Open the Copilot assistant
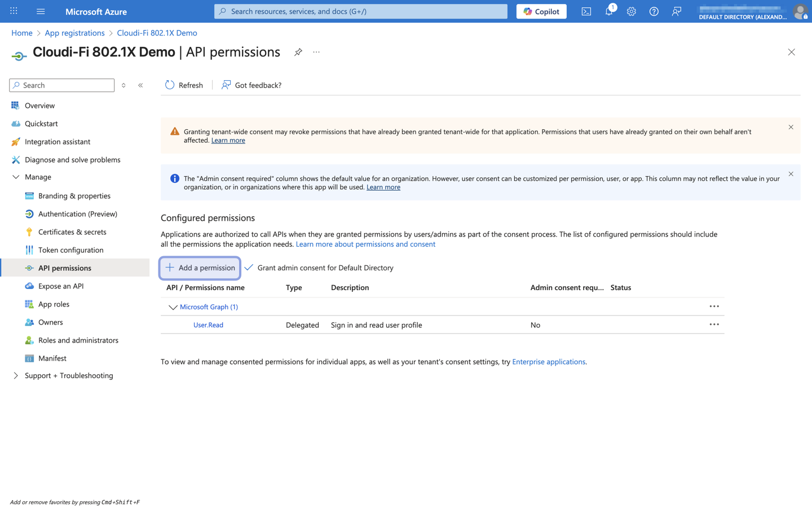Viewport: 812px width, 508px height. click(x=541, y=11)
